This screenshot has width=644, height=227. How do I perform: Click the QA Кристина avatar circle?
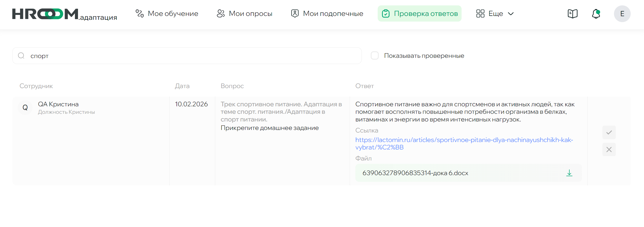25,108
